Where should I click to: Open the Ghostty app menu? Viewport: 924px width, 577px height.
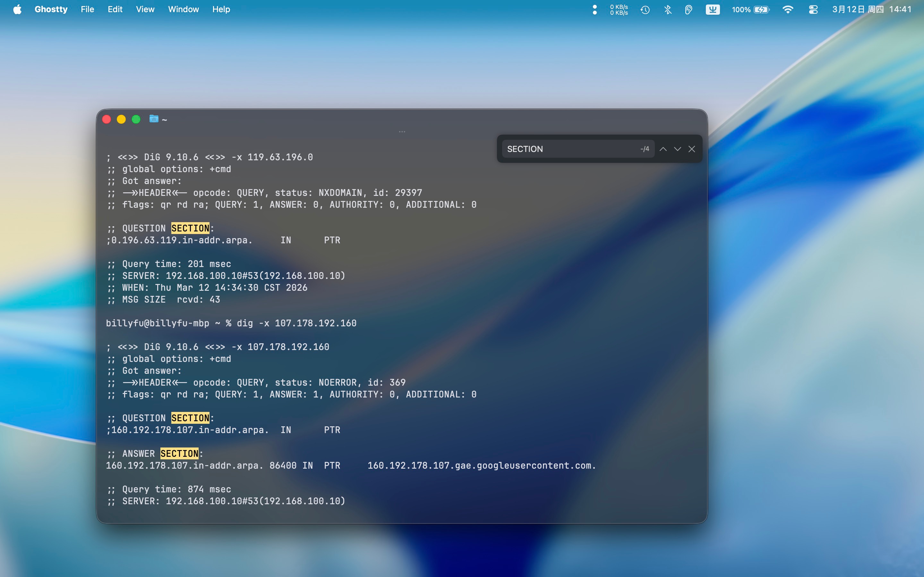click(51, 10)
